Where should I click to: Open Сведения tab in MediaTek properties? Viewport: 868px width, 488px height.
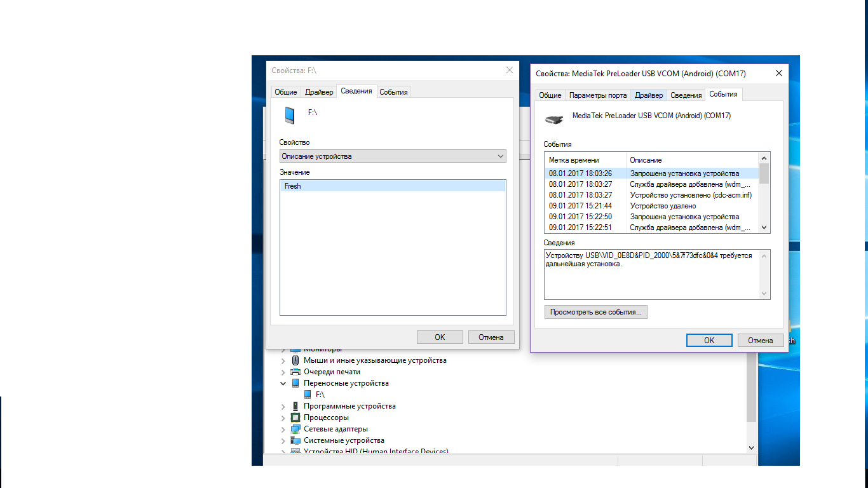(x=686, y=95)
